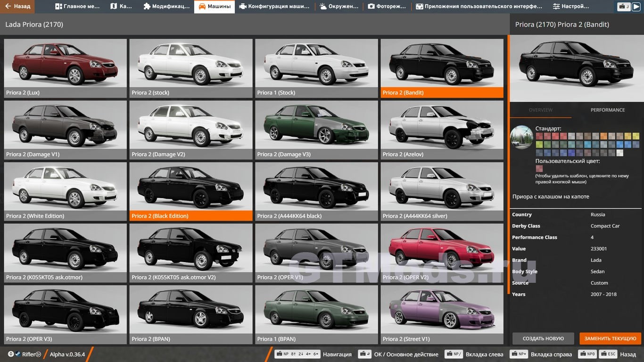
Task: Pick Priora 2 (Damage V1)
Action: [66, 130]
